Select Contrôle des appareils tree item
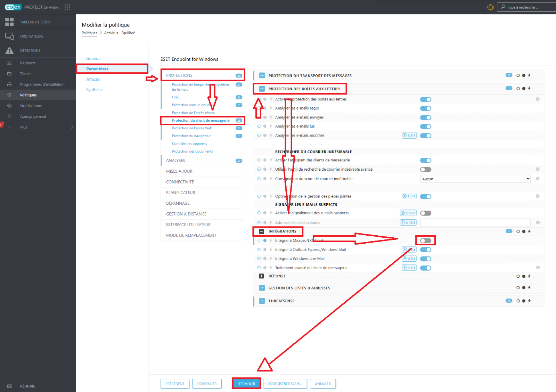The image size is (556, 392). click(x=189, y=144)
